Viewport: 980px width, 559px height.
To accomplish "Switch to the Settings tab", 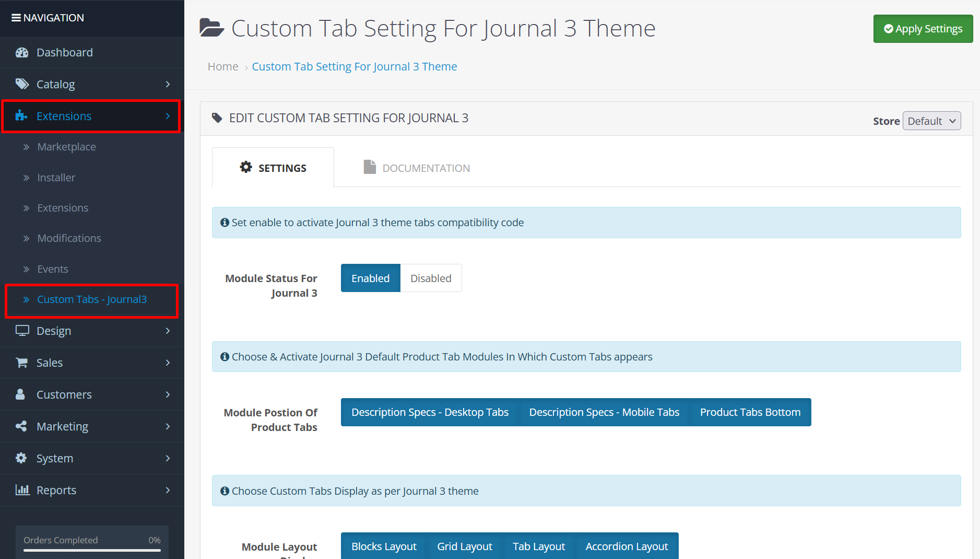I will [x=273, y=168].
